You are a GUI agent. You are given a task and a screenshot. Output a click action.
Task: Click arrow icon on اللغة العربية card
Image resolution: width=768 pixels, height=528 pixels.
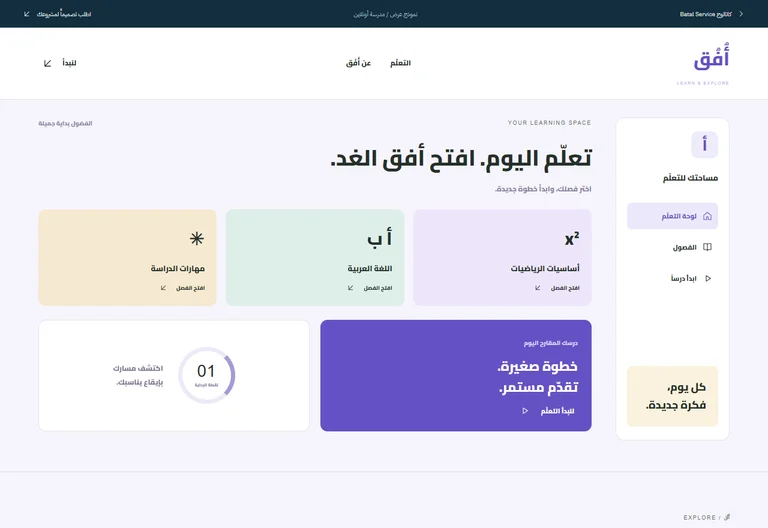pyautogui.click(x=350, y=288)
